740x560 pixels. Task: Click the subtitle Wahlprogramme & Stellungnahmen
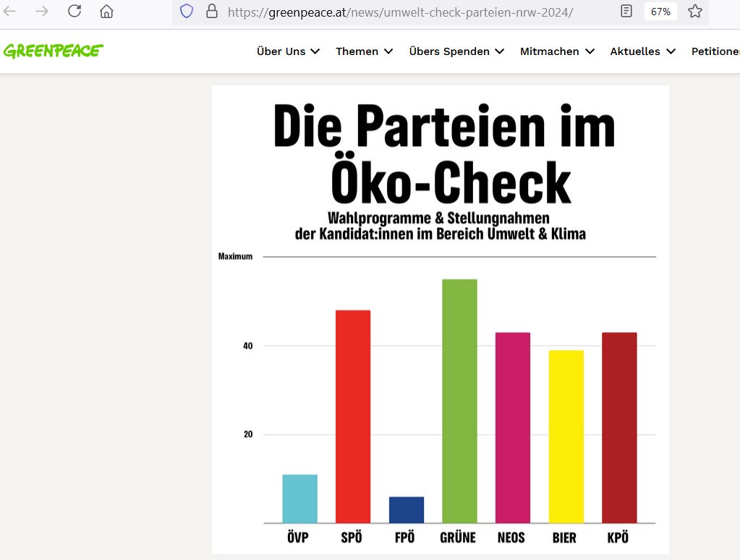[438, 219]
